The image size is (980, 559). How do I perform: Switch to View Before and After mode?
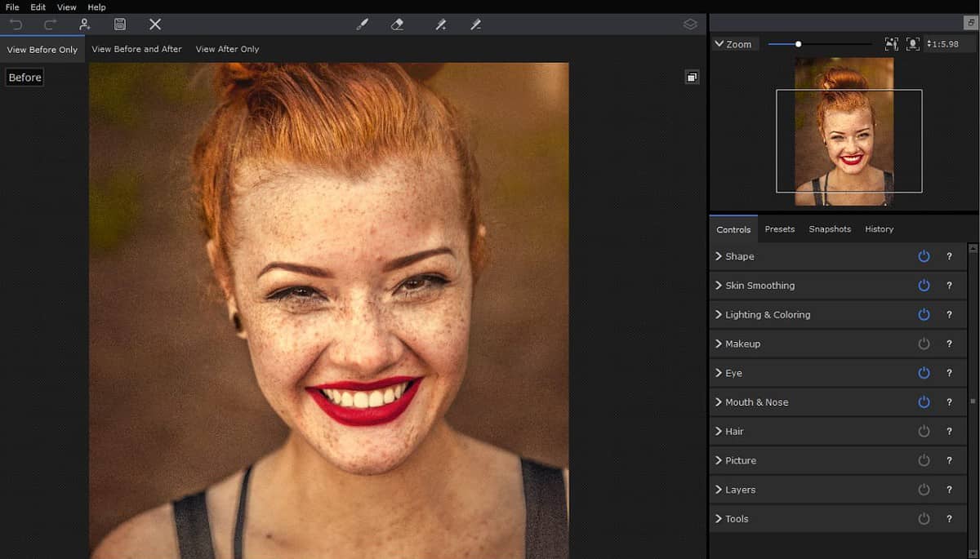coord(136,49)
